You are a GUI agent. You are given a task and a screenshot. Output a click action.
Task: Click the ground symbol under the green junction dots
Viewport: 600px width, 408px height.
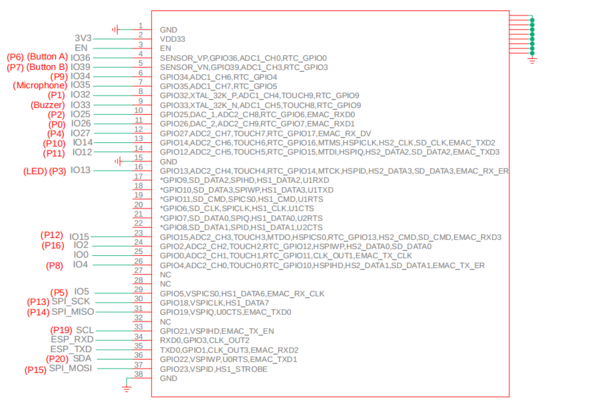pos(532,60)
